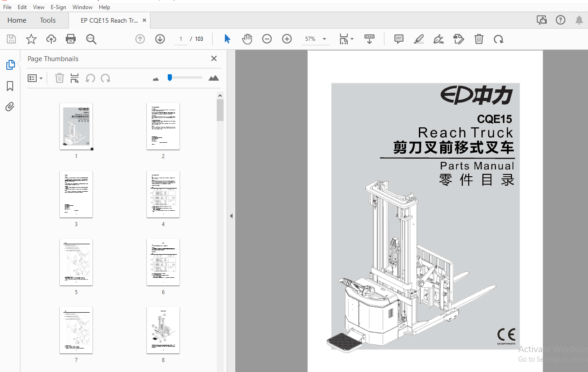Select page 7 thumbnail

(76, 330)
